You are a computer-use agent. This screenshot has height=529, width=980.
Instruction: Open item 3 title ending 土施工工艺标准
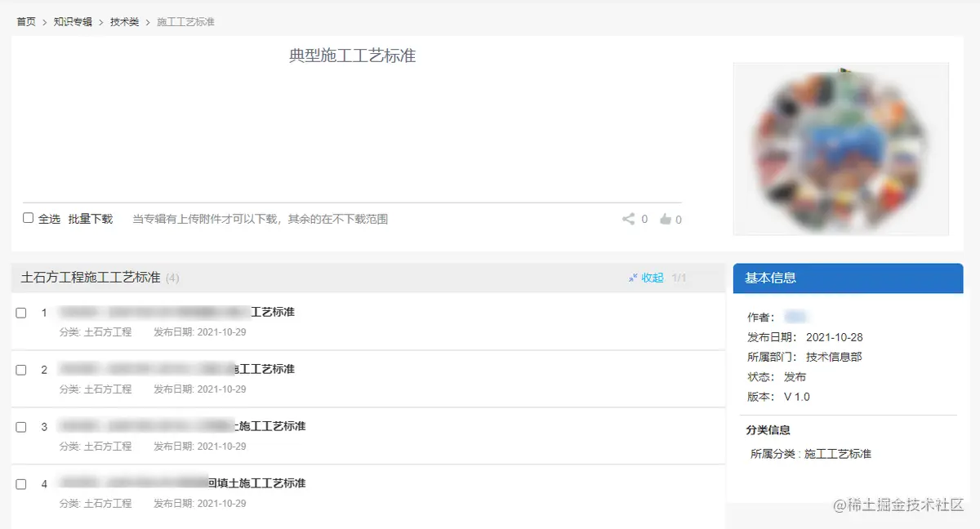[x=181, y=426]
